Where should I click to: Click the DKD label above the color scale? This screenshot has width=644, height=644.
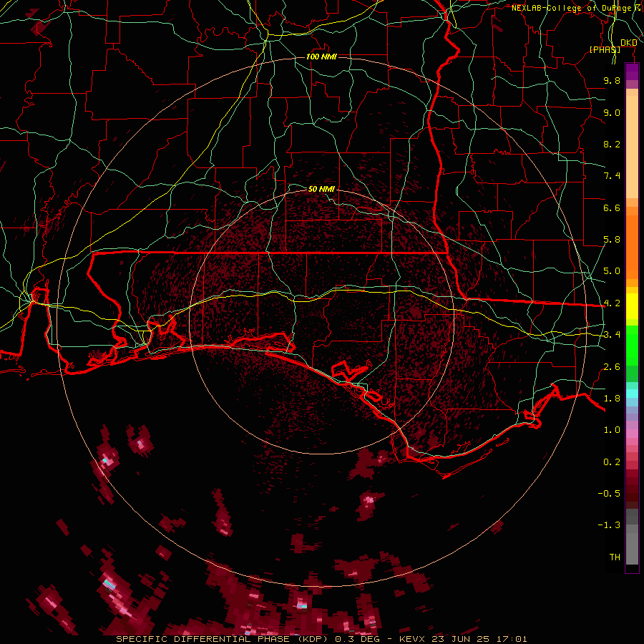tap(629, 43)
